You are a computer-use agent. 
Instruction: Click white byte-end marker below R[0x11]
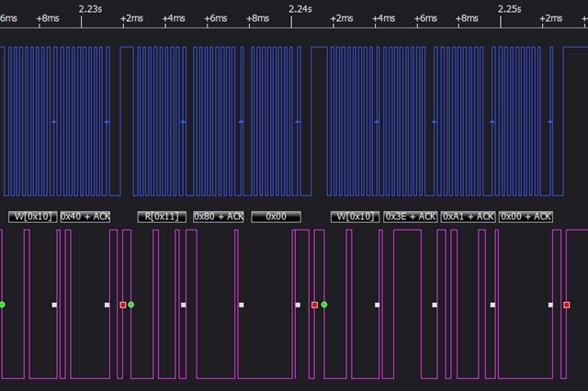pos(184,305)
